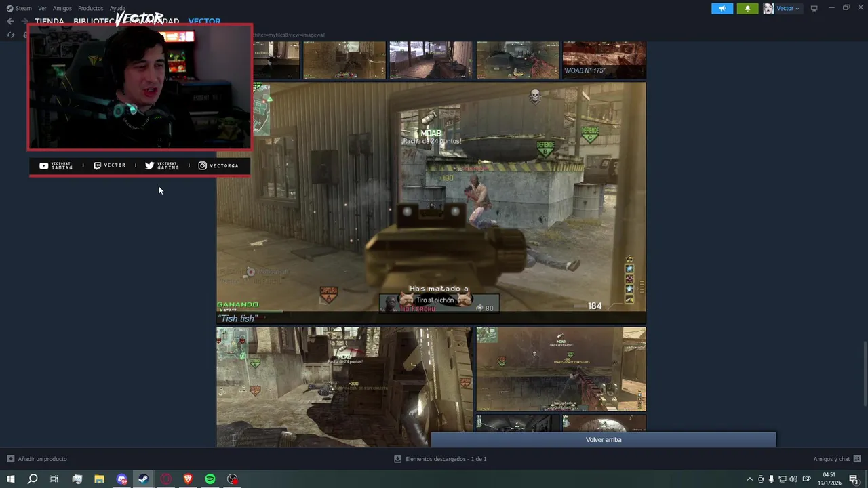Open the bottom-left street screenshot thumbnail
This screenshot has height=488, width=868.
[x=344, y=387]
